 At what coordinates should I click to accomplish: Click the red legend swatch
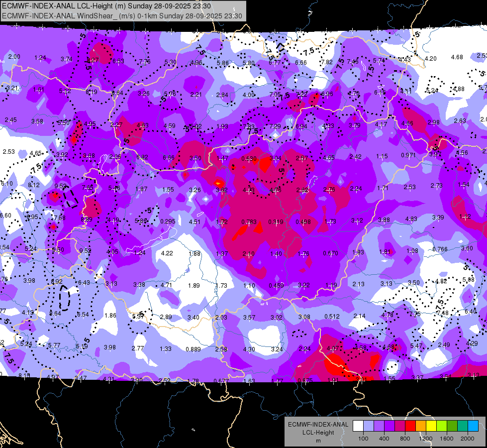point(410,426)
